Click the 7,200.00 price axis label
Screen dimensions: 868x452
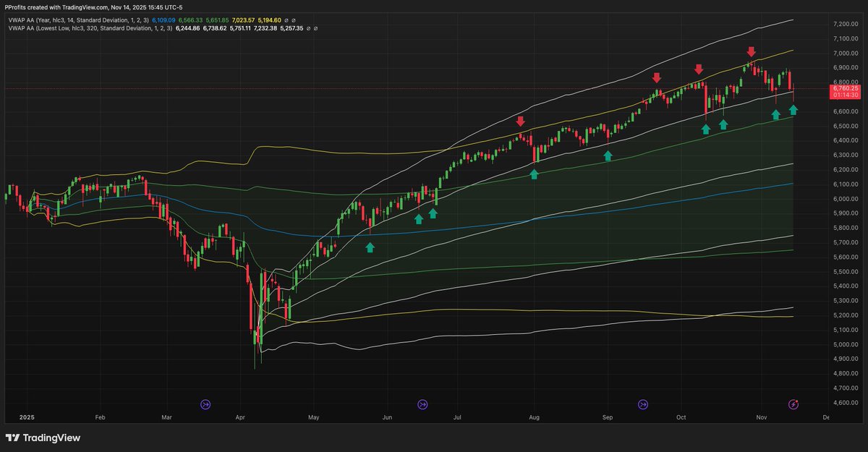click(x=845, y=24)
